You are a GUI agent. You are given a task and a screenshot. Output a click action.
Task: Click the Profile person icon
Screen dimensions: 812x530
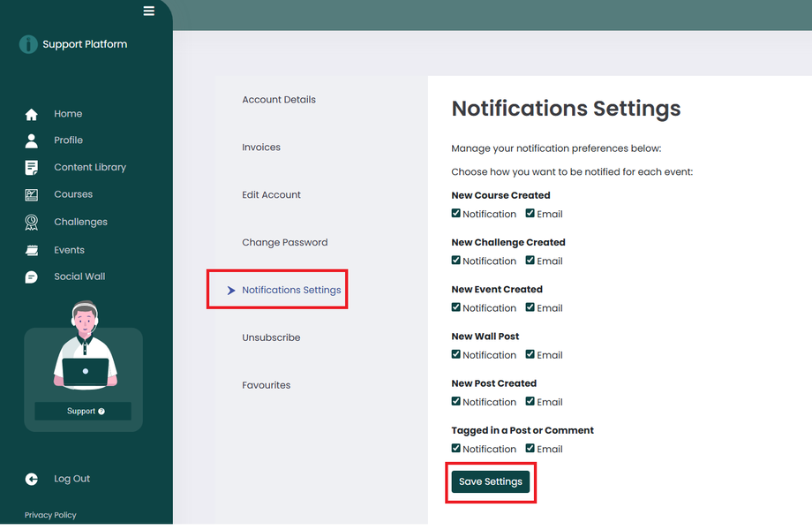coord(32,141)
